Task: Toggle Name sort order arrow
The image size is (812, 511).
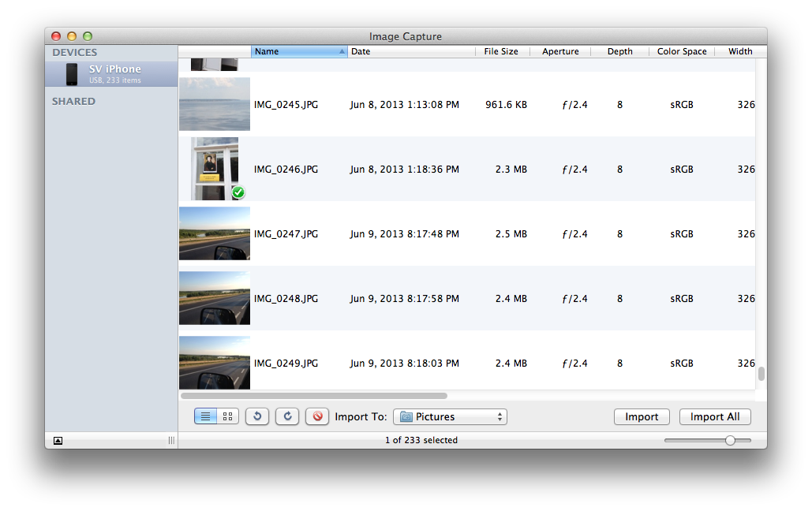Action: click(342, 51)
